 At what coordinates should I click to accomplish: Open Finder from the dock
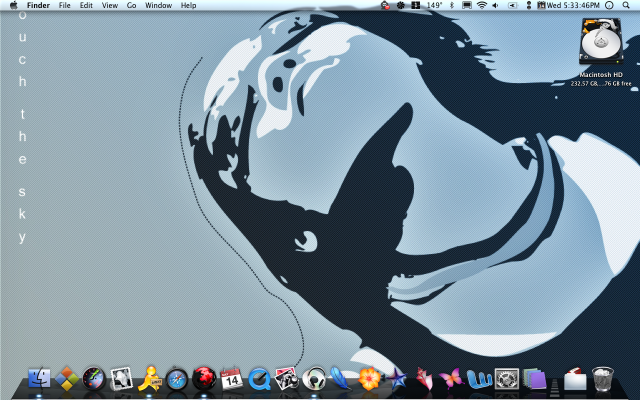(39, 378)
